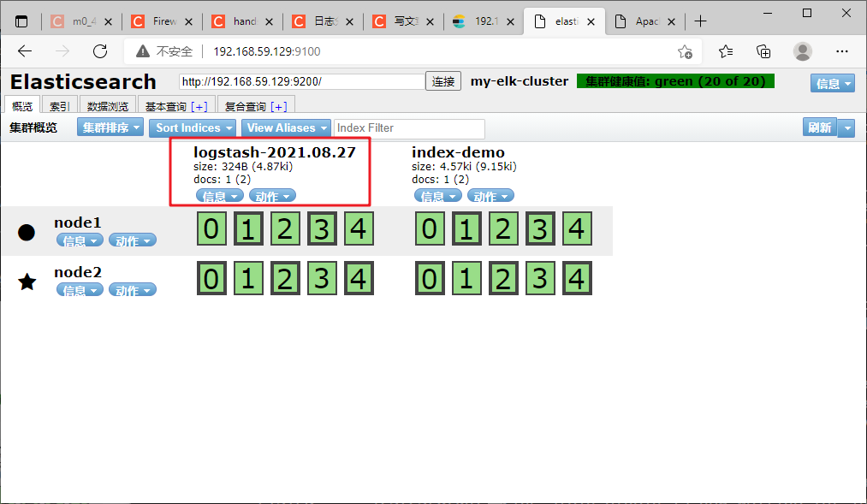Open the collections panel
Viewport: 867px width, 504px height.
[763, 51]
